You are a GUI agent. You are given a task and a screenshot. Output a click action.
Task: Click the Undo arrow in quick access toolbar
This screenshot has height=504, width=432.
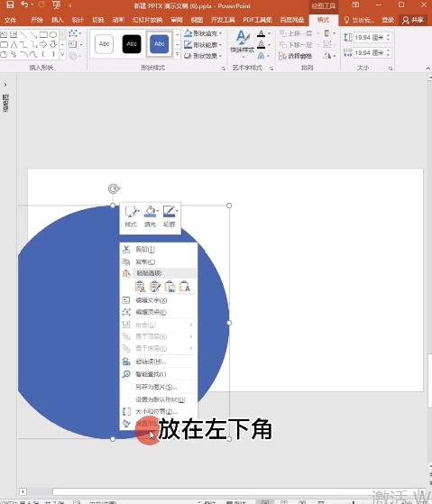pyautogui.click(x=24, y=5)
